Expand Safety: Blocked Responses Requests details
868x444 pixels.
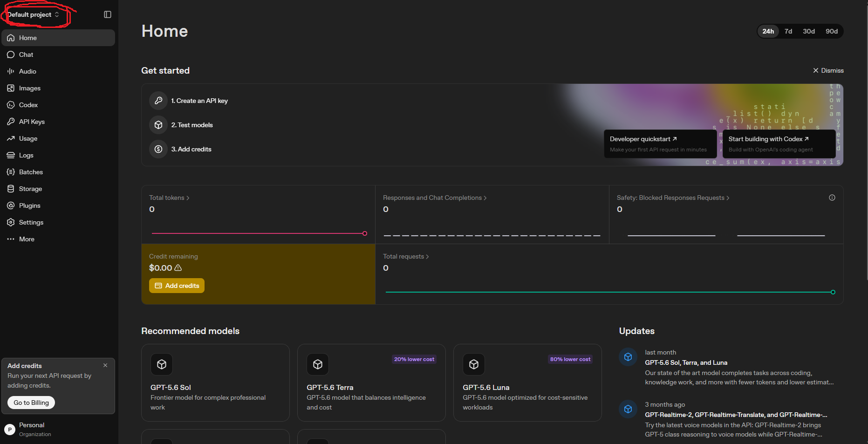point(673,198)
